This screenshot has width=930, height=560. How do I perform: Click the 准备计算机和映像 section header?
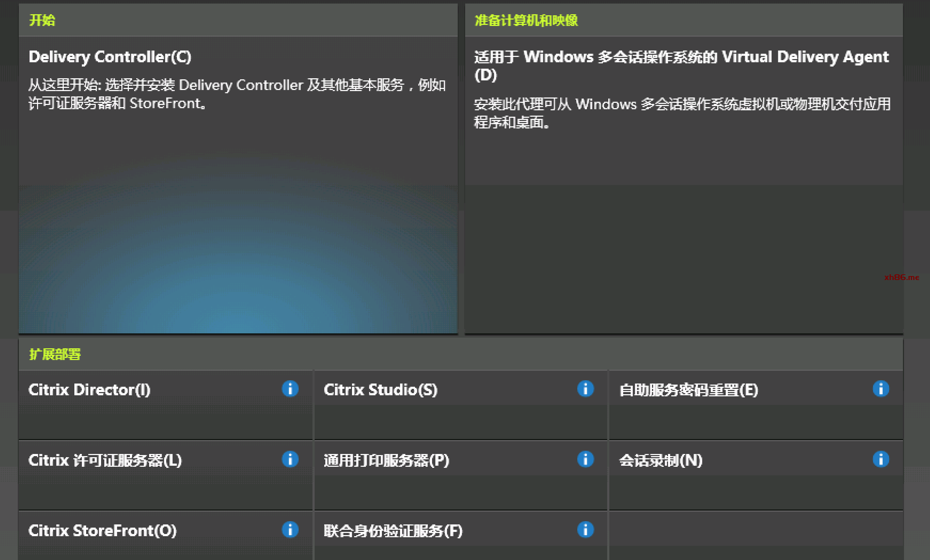526,20
